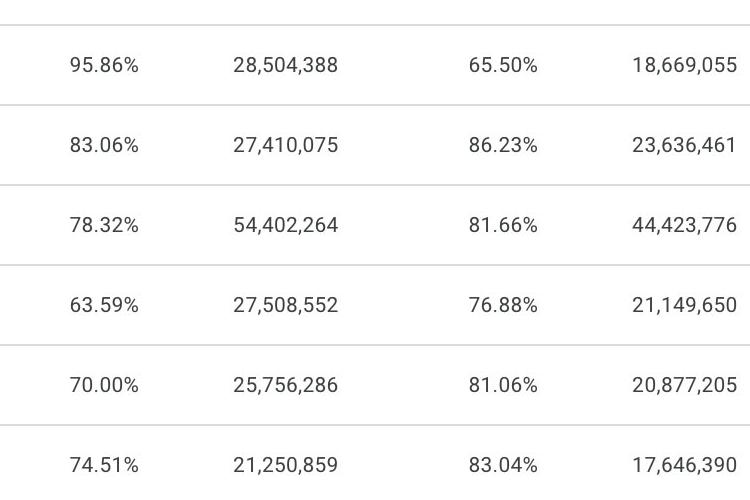This screenshot has width=750, height=500.
Task: Click the 70.00% percentage cell
Action: [104, 385]
